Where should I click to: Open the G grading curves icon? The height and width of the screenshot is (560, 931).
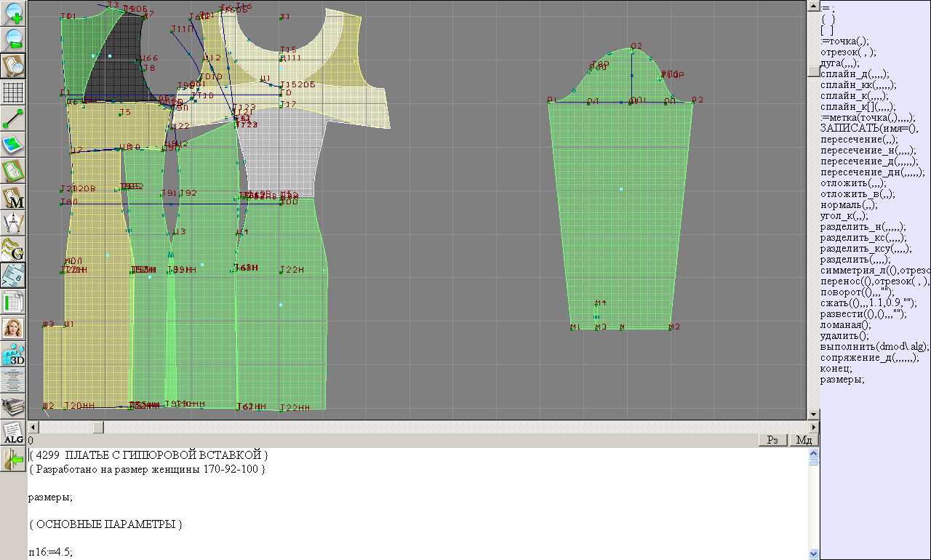13,249
